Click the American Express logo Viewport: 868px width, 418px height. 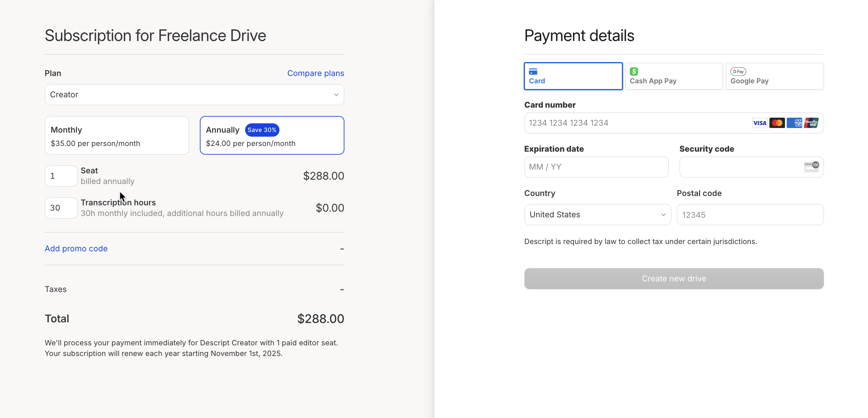click(794, 123)
